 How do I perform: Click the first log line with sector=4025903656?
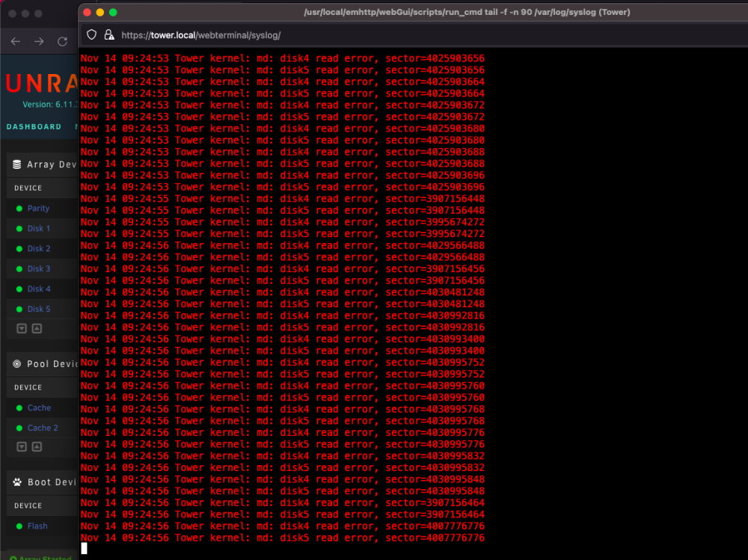(283, 58)
